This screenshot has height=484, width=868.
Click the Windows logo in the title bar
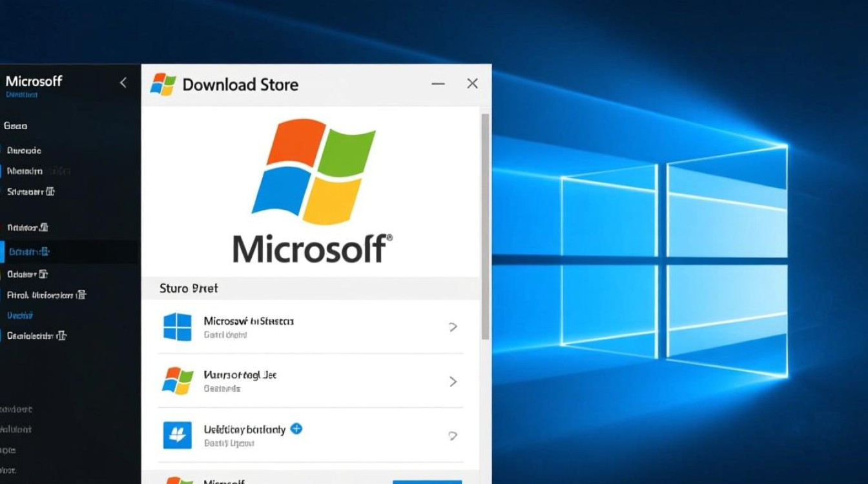pos(162,84)
